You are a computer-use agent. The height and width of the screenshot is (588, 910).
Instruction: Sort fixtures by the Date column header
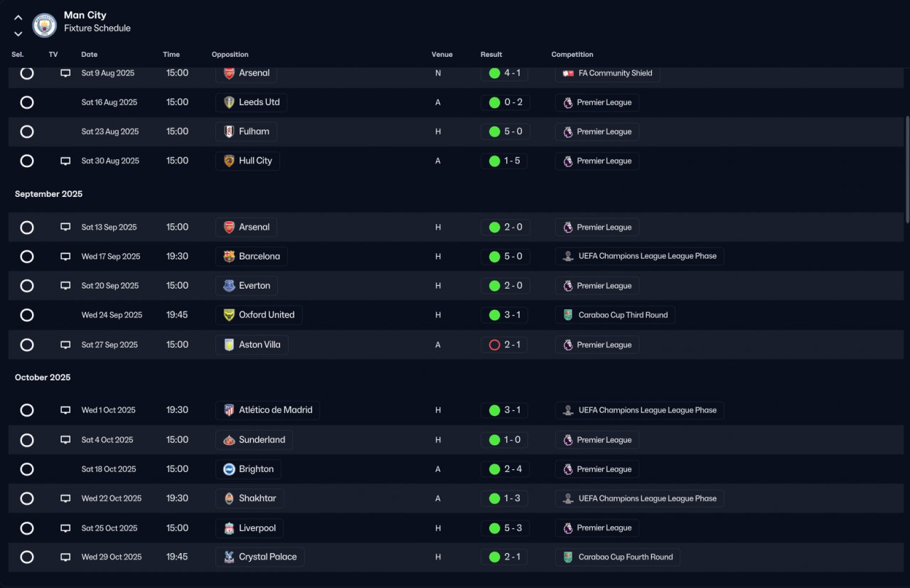90,55
